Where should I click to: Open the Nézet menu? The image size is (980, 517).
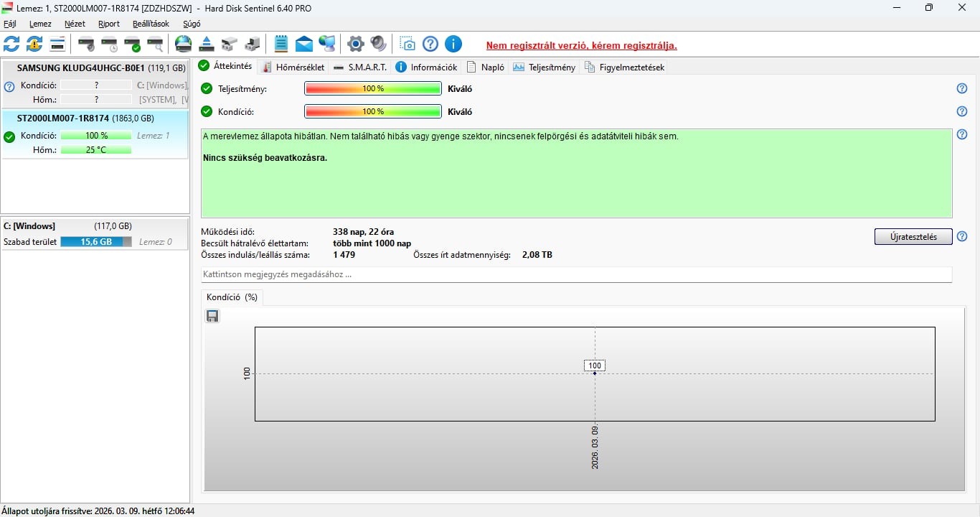[x=75, y=24]
